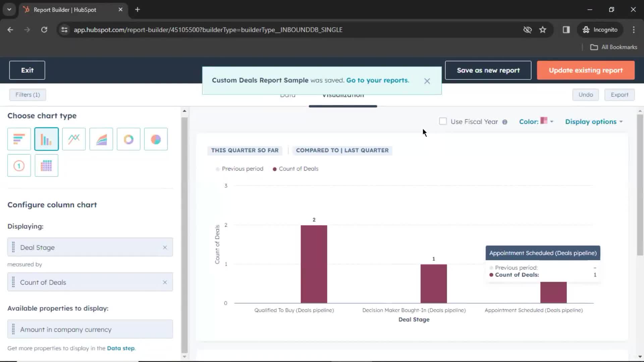Screen dimensions: 644x362
Task: Click the Qualified To Buy bar
Action: point(314,264)
